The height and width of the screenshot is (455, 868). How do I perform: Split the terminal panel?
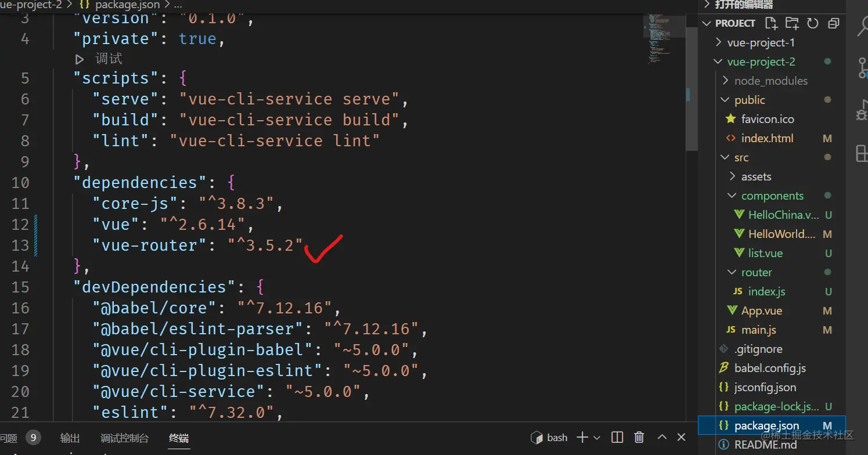617,438
